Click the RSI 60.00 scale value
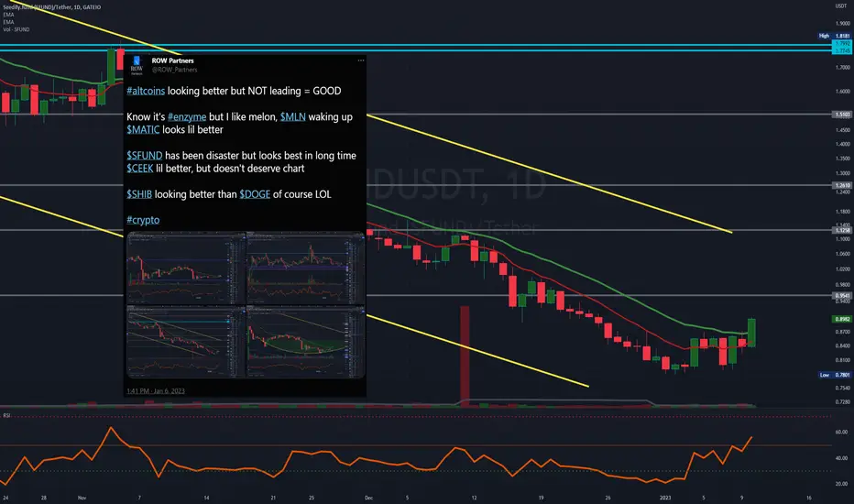This screenshot has width=854, height=504. [x=841, y=433]
